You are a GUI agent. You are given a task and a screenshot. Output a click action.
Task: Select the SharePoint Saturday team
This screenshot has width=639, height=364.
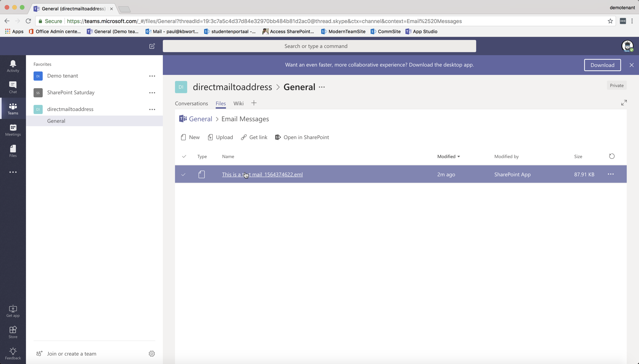click(x=71, y=92)
